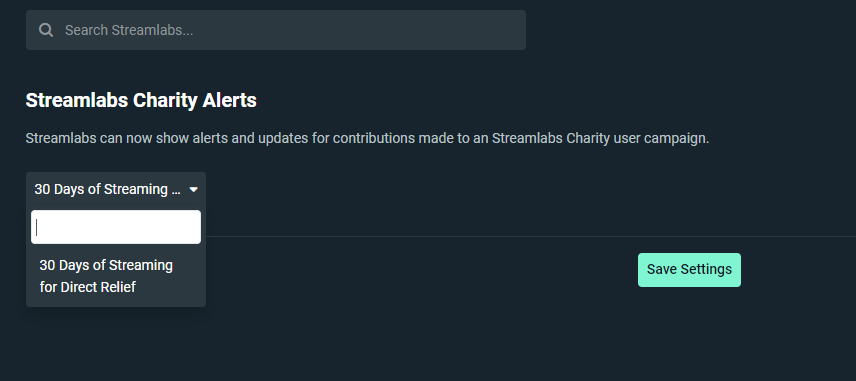The image size is (856, 381).
Task: Pick the only listed campaign entry
Action: point(116,276)
